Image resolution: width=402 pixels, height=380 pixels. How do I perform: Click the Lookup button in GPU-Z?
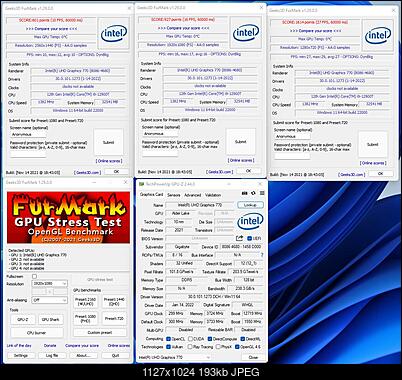coord(250,205)
